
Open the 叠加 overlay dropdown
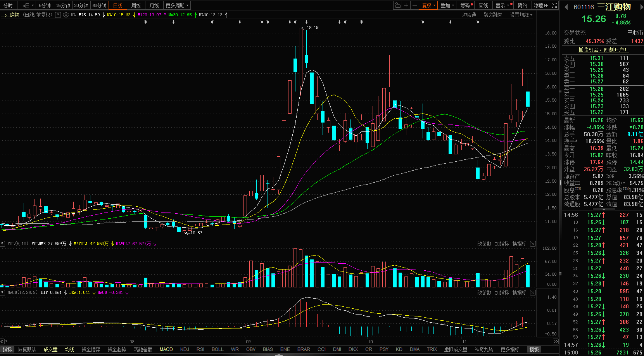(447, 5)
